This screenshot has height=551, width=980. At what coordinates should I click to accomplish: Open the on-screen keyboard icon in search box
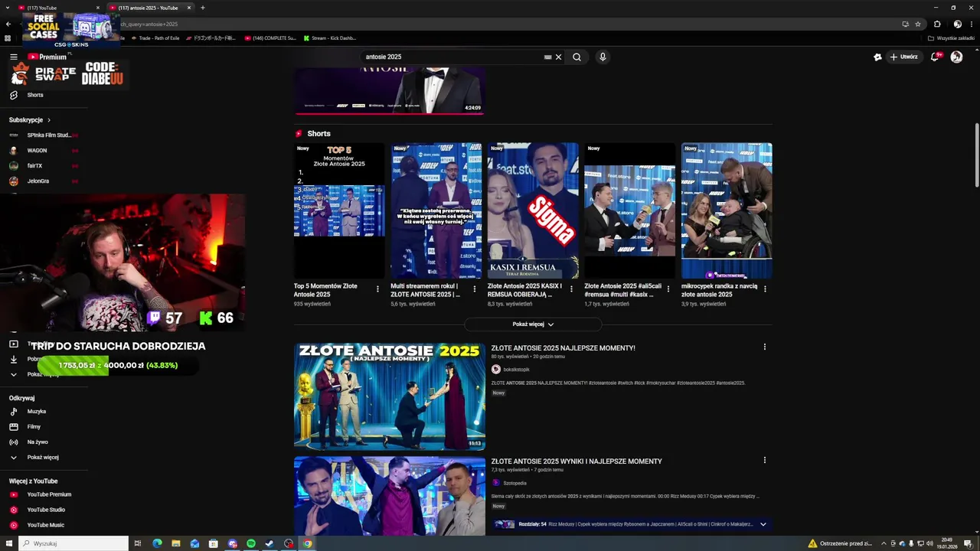coord(547,57)
